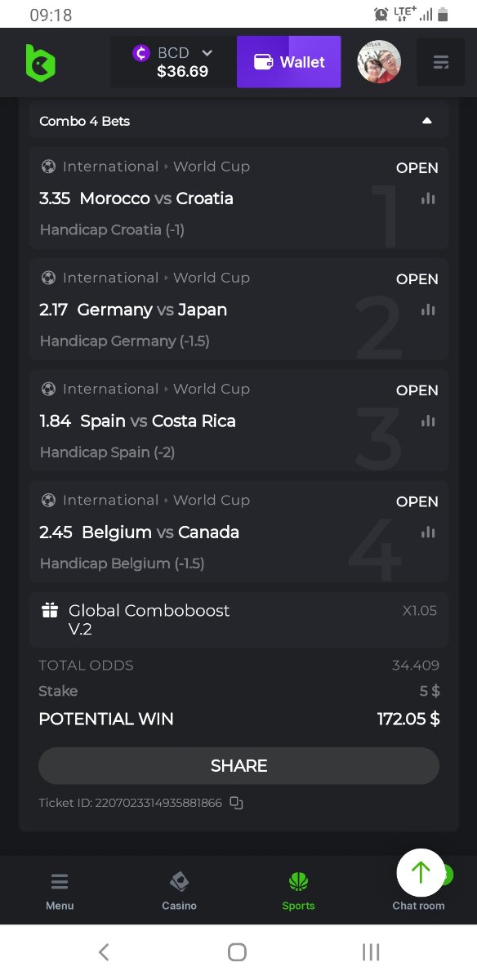Collapse the Combo 4 Bets section
The image size is (477, 980).
coord(426,121)
